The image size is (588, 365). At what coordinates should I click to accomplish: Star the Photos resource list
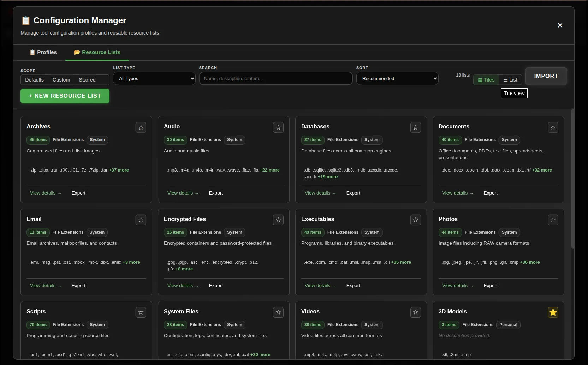pyautogui.click(x=553, y=220)
